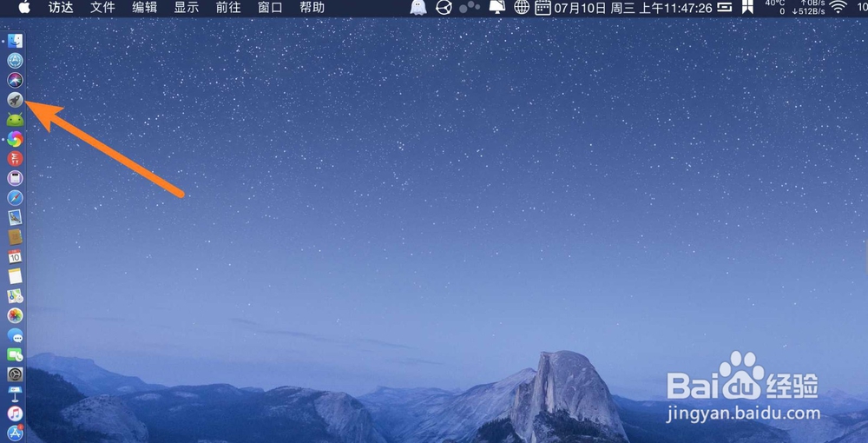
Task: Open Messages blue bubble in Dock
Action: click(15, 335)
